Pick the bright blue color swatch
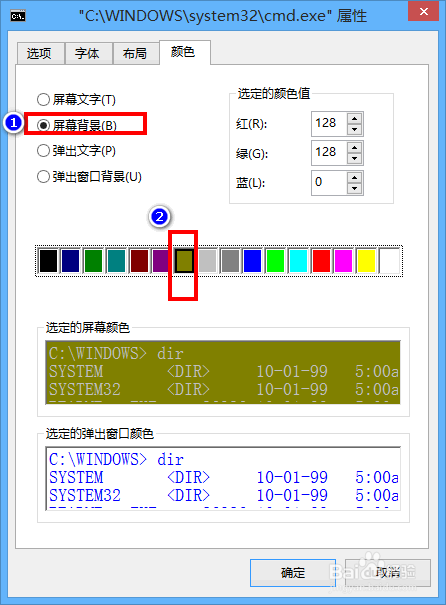 [x=253, y=261]
